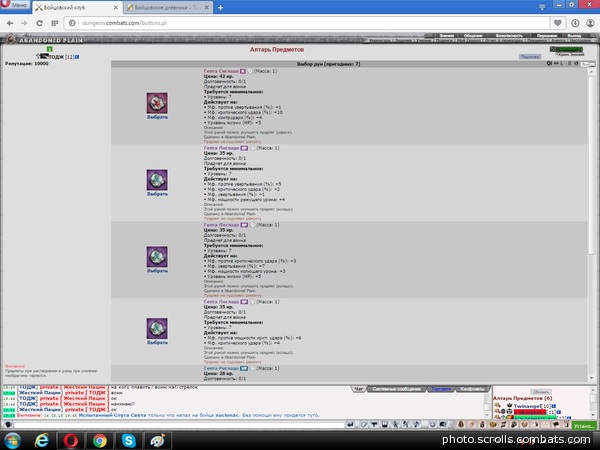This screenshot has height=450, width=600.
Task: Go forward with the browser forward arrow
Action: coord(24,23)
